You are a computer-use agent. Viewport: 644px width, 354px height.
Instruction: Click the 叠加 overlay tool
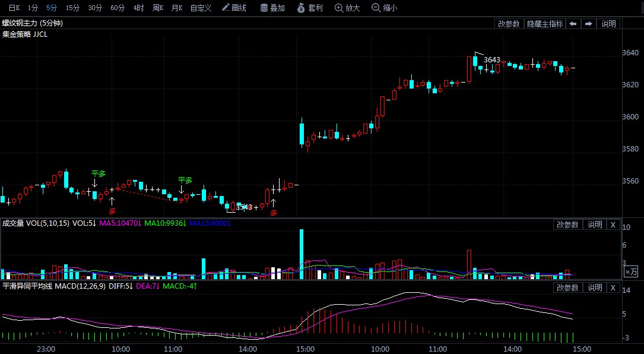(272, 8)
